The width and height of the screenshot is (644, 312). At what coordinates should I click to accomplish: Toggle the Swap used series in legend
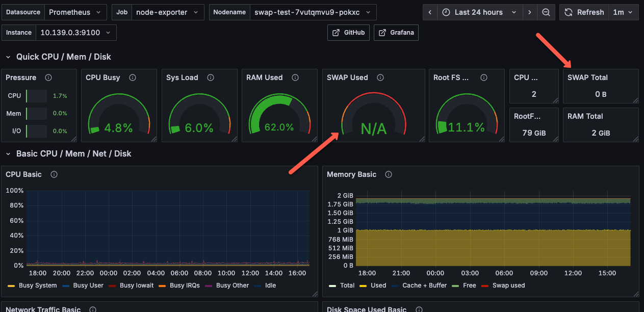coord(509,285)
